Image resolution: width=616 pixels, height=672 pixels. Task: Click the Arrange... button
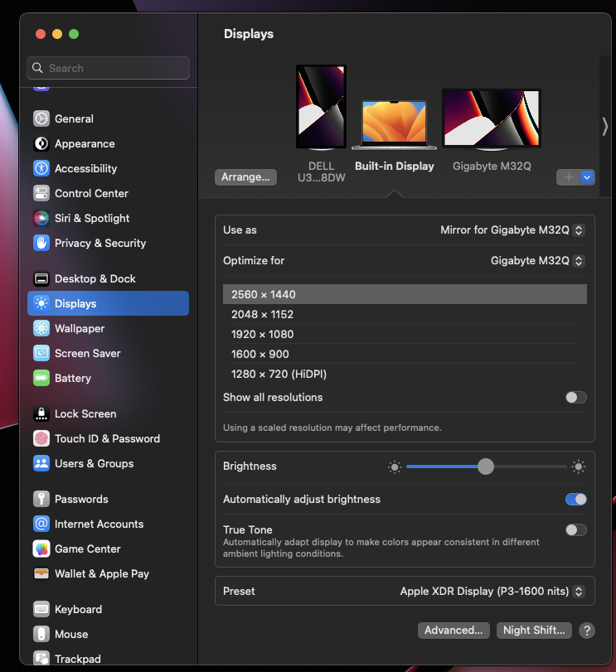pyautogui.click(x=245, y=177)
